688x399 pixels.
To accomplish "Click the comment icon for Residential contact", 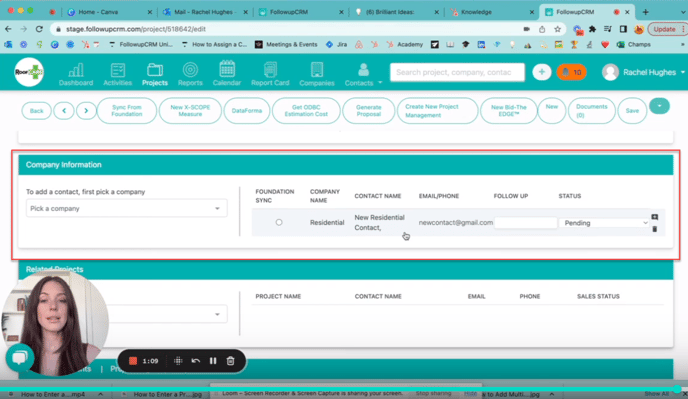I will tap(655, 217).
